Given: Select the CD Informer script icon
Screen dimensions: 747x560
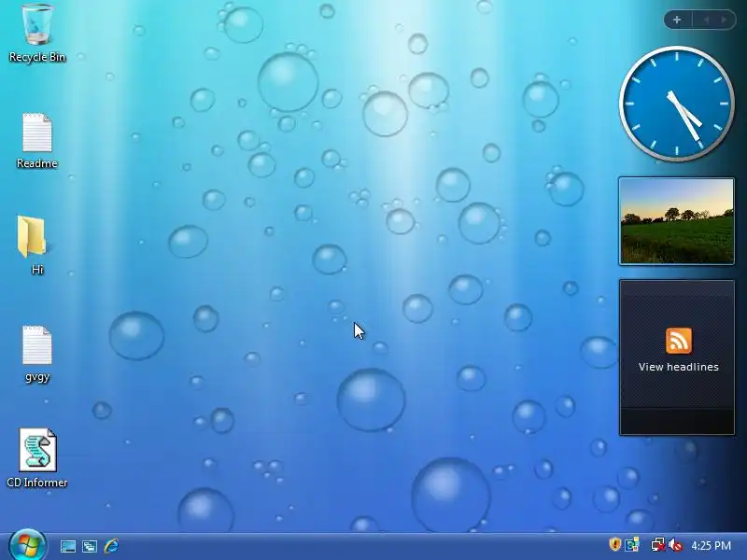Looking at the screenshot, I should tap(37, 457).
